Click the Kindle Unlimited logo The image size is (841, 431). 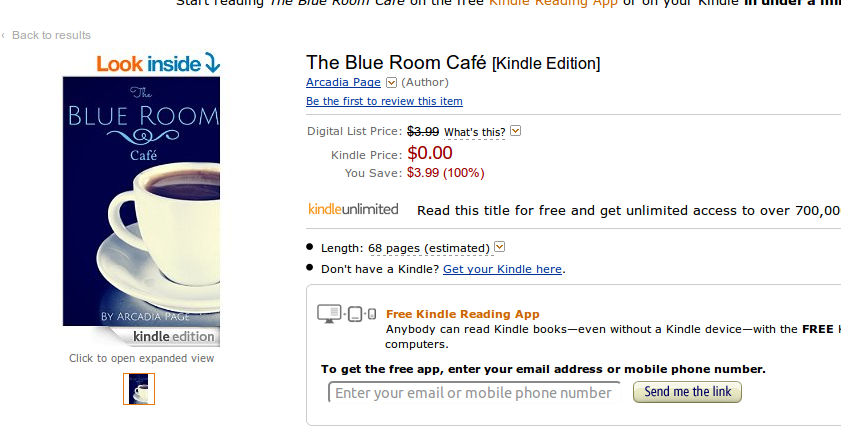click(353, 209)
